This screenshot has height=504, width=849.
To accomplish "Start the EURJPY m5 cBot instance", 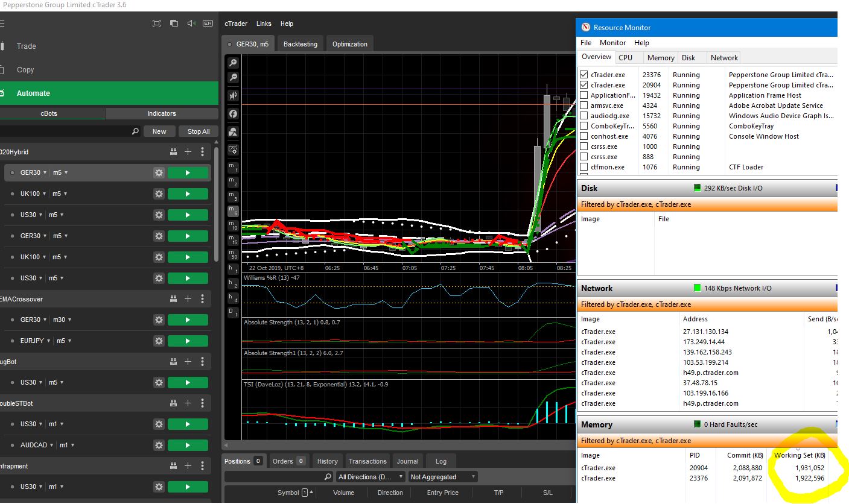I will 188,341.
